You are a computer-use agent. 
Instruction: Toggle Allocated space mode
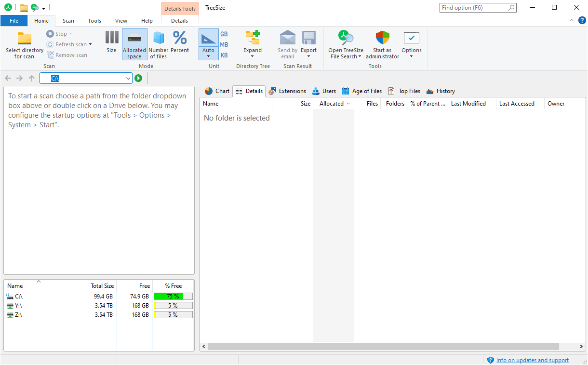pos(134,44)
